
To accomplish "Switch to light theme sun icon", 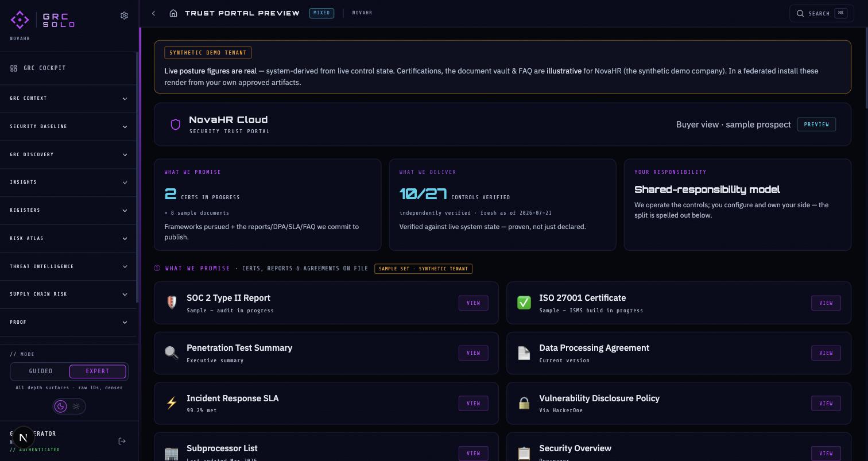I will click(76, 406).
